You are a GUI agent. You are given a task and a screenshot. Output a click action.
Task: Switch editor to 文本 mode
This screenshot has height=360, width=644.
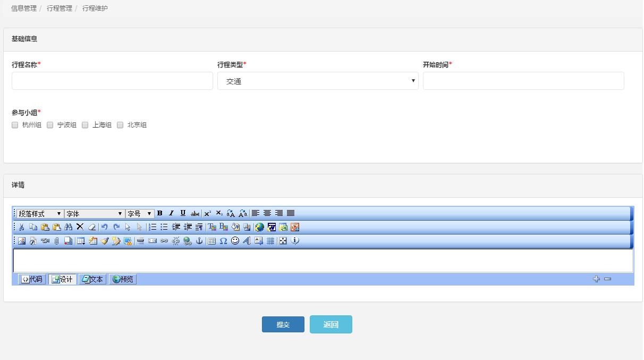point(92,279)
